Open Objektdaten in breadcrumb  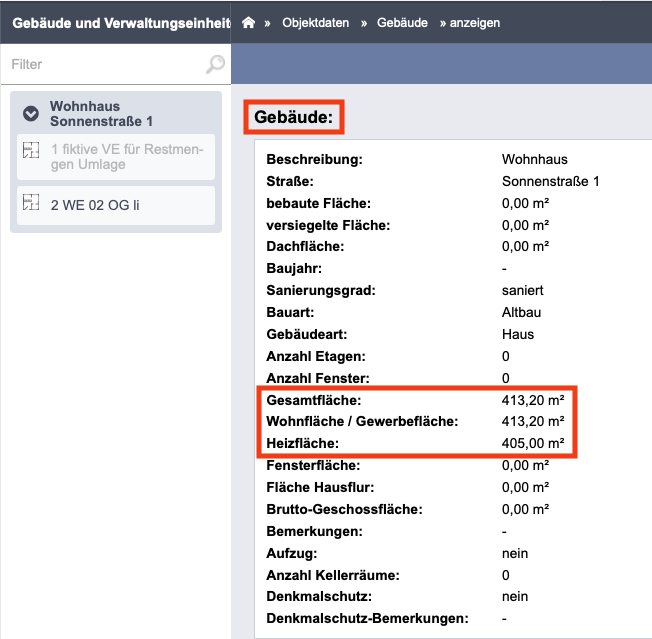[x=316, y=23]
